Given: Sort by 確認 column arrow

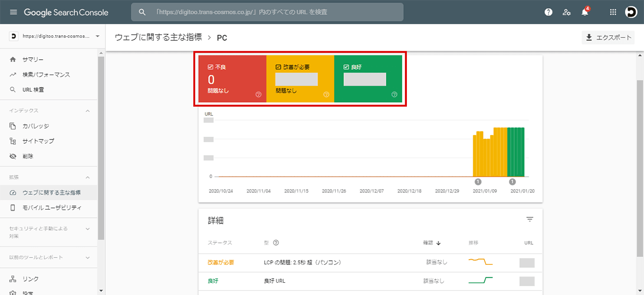Looking at the screenshot, I should pos(439,243).
